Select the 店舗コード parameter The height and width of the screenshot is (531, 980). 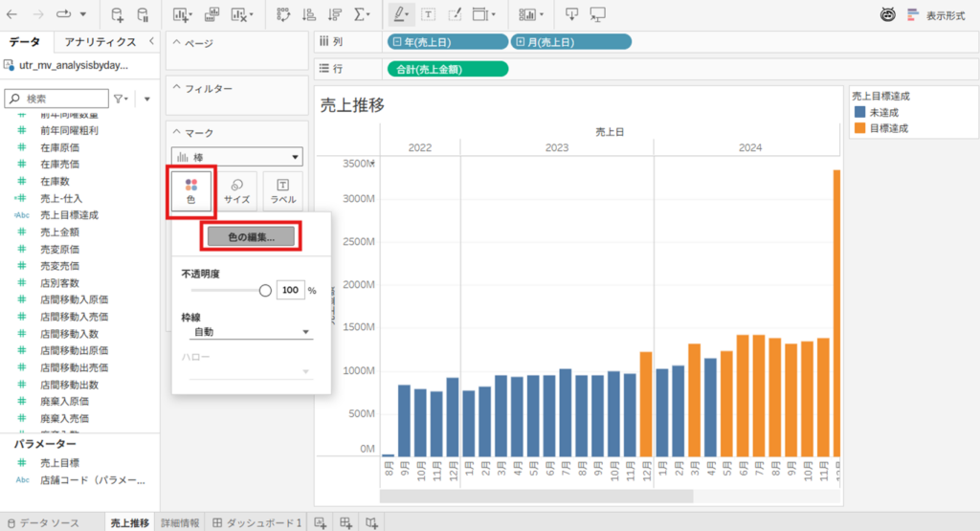93,480
